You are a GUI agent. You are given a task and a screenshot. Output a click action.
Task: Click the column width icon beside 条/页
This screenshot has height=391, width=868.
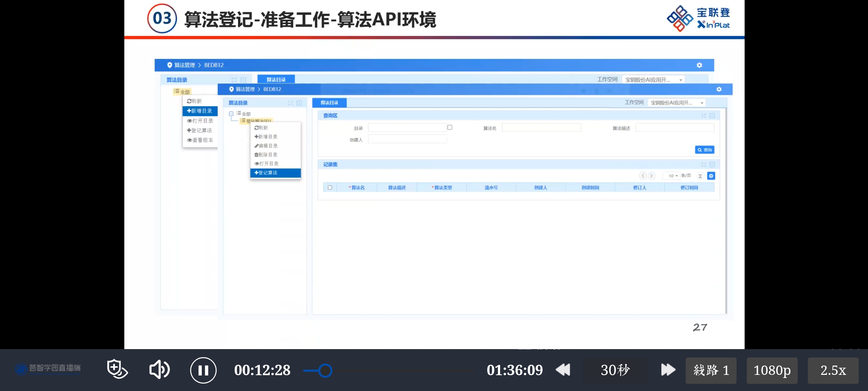tap(700, 176)
